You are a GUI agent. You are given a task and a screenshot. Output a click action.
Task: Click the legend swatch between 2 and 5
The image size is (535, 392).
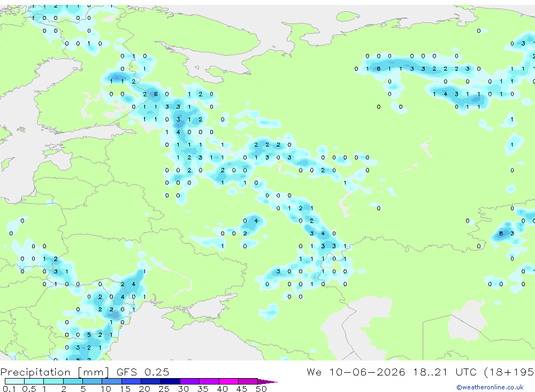73,381
